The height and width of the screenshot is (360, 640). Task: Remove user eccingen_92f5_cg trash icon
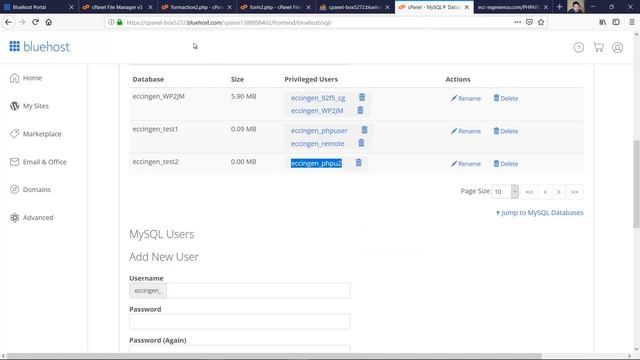coord(362,97)
